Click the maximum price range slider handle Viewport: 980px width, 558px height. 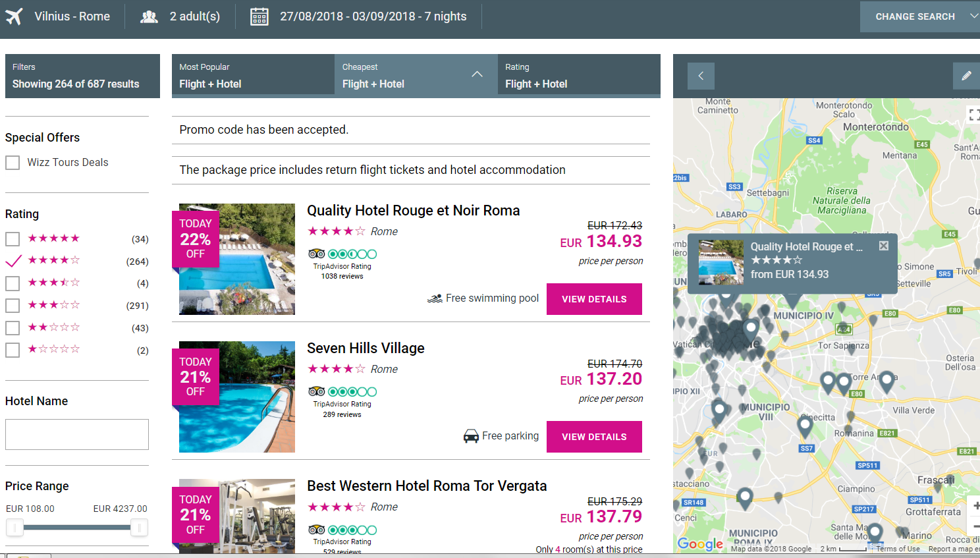(139, 527)
